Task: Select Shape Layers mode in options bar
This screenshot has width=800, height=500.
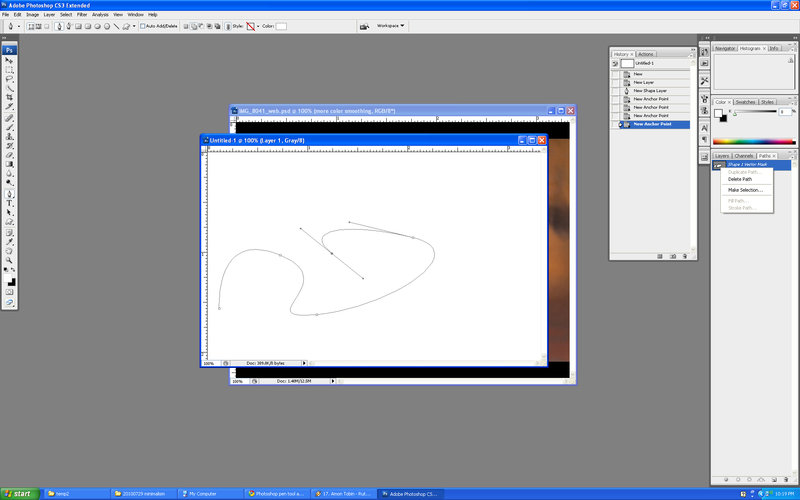Action: coord(31,26)
